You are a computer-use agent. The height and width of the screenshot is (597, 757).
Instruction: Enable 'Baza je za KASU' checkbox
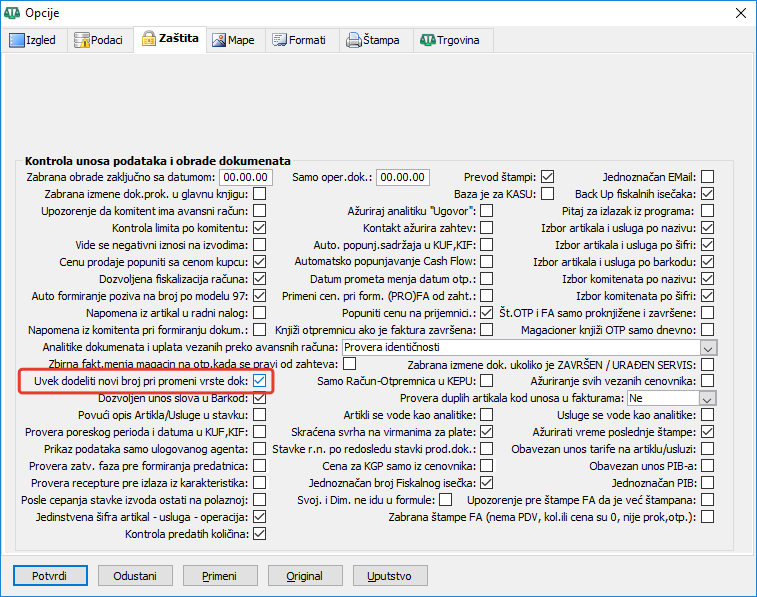(x=547, y=194)
